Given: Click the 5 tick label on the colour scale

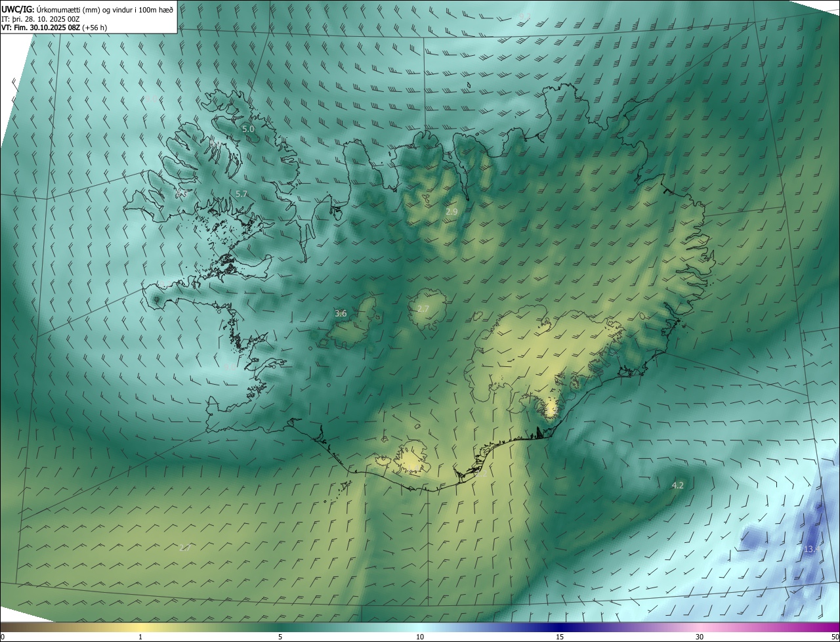Looking at the screenshot, I should coord(280,637).
